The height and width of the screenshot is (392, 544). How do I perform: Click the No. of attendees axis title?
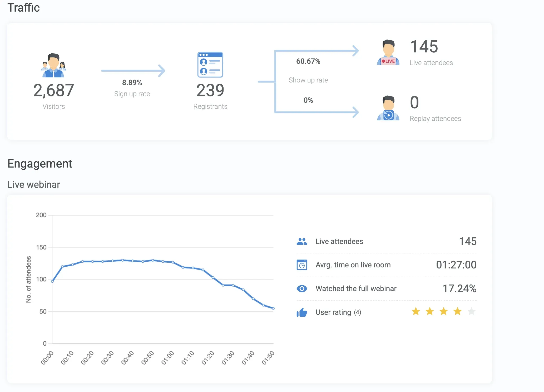coord(28,279)
